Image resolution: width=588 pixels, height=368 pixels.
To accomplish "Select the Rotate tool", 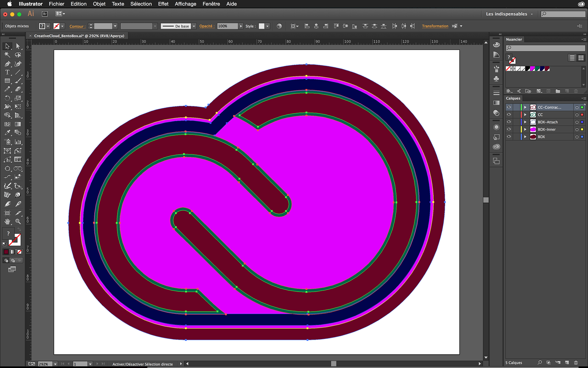I will (x=7, y=98).
